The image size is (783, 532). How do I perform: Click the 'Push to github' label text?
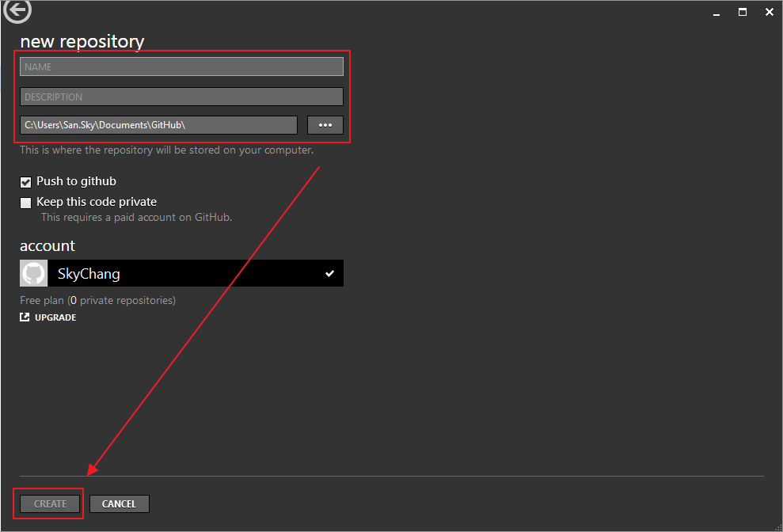(x=77, y=181)
